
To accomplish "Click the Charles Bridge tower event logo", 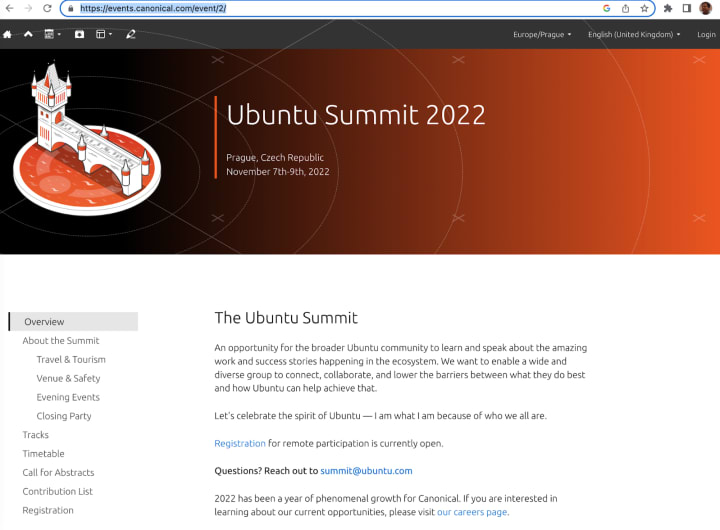I will (87, 138).
